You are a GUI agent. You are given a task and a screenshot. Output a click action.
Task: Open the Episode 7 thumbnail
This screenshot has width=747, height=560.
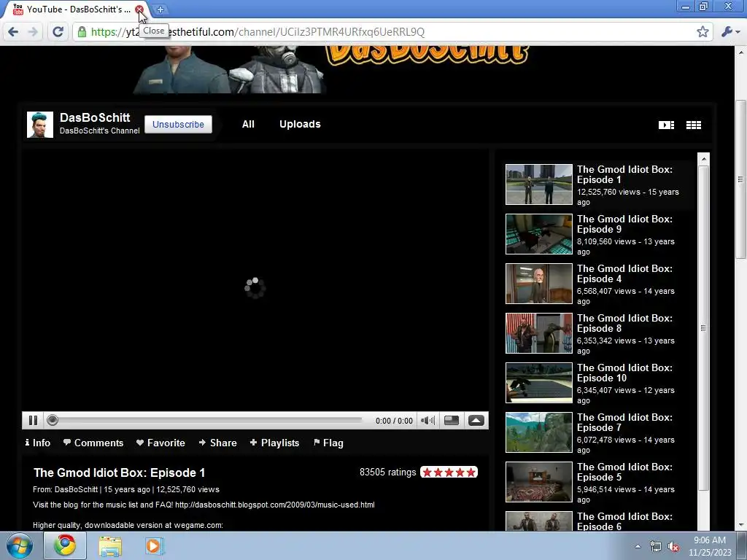pos(539,432)
